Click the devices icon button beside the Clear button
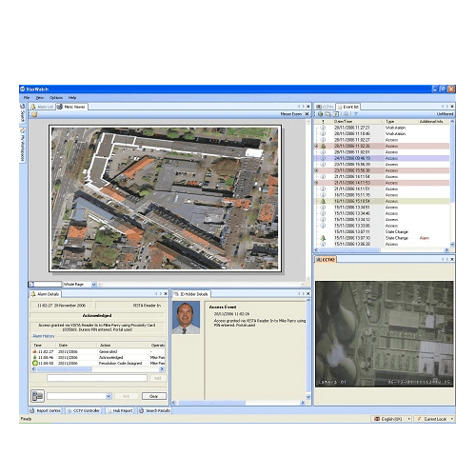This screenshot has height=476, width=476. [37, 396]
